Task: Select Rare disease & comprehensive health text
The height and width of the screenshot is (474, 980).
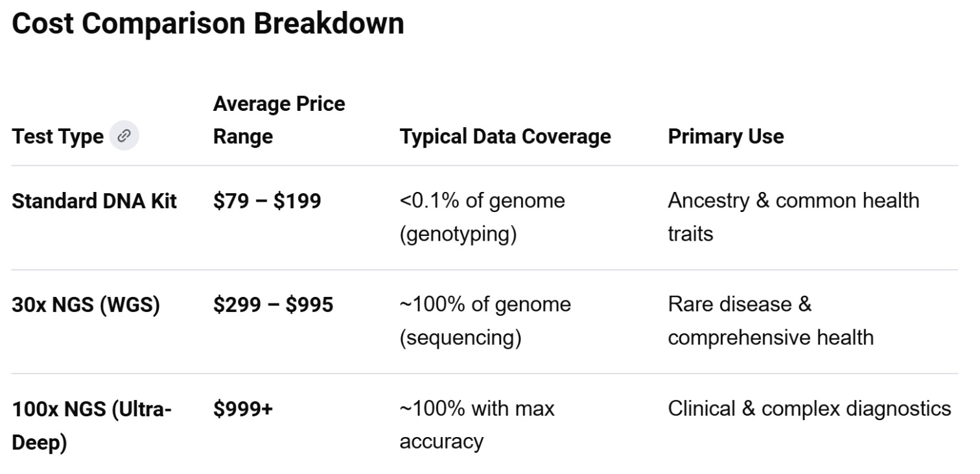Action: click(x=771, y=321)
